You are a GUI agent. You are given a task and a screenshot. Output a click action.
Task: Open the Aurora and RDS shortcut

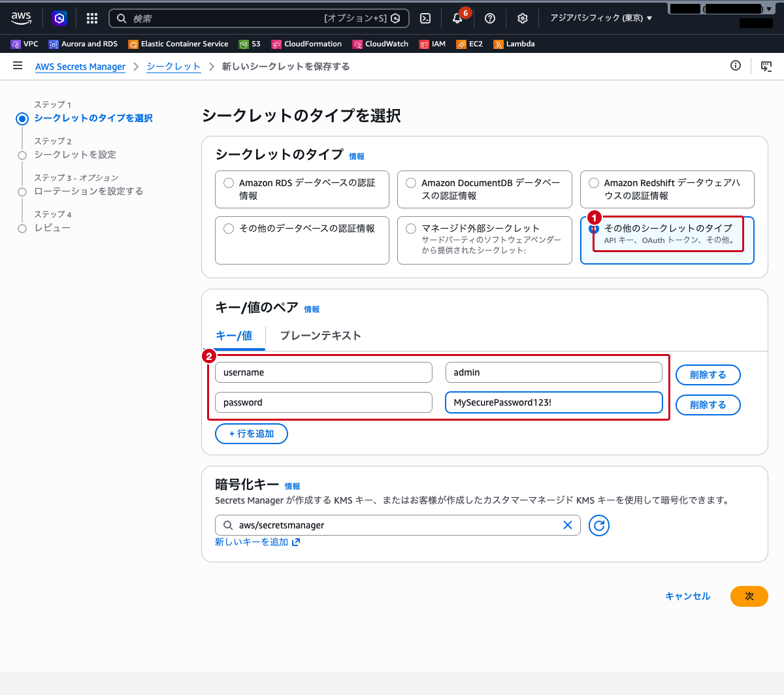(x=84, y=44)
